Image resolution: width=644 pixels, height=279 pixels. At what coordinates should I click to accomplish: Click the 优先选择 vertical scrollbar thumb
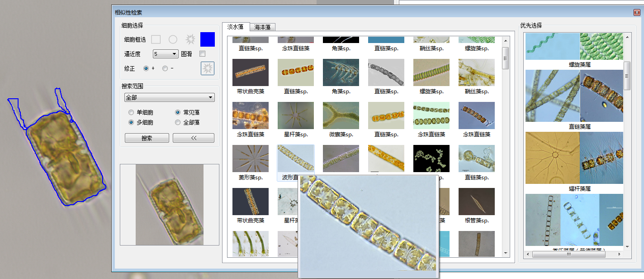coord(627,76)
